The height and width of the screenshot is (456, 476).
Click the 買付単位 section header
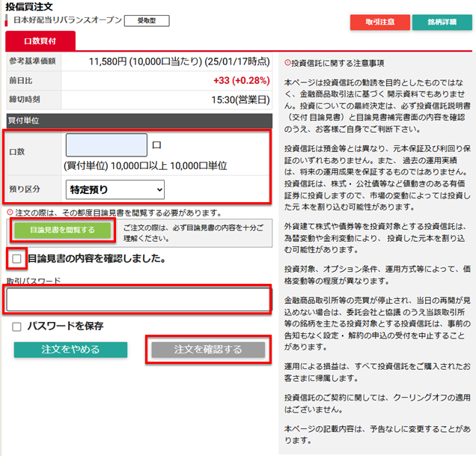click(x=139, y=121)
